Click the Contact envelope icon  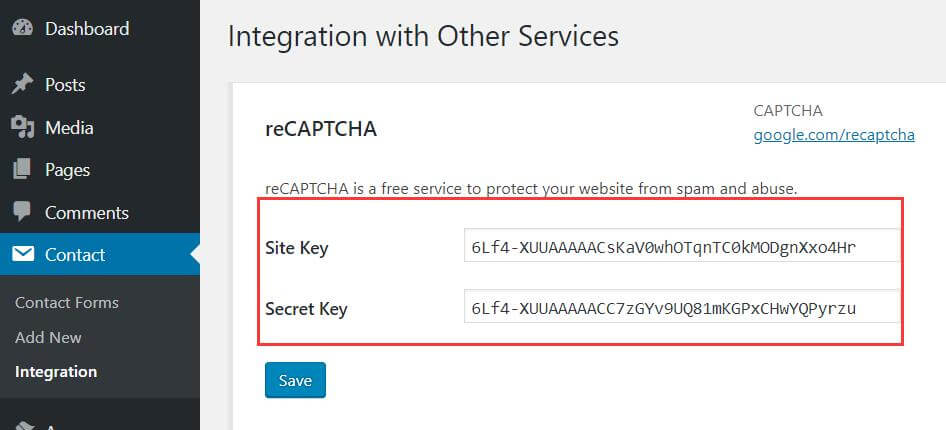click(22, 255)
